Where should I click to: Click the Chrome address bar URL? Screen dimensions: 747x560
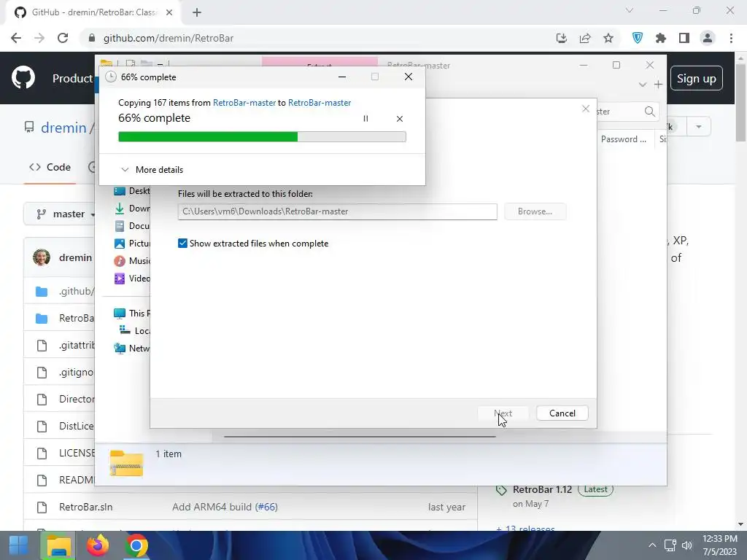169,38
